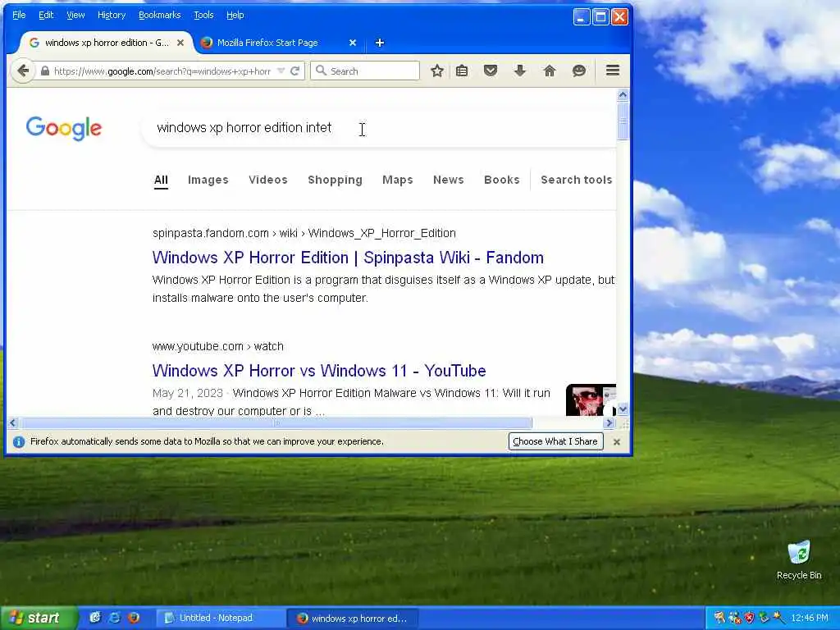Viewport: 840px width, 630px height.
Task: Open a new tab with plus button
Action: point(379,43)
